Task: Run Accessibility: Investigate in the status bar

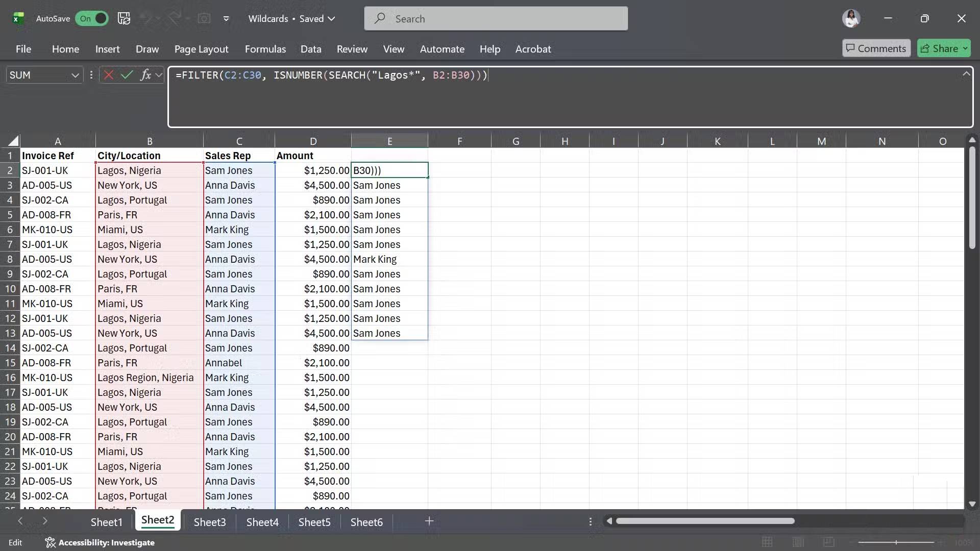Action: (x=101, y=542)
